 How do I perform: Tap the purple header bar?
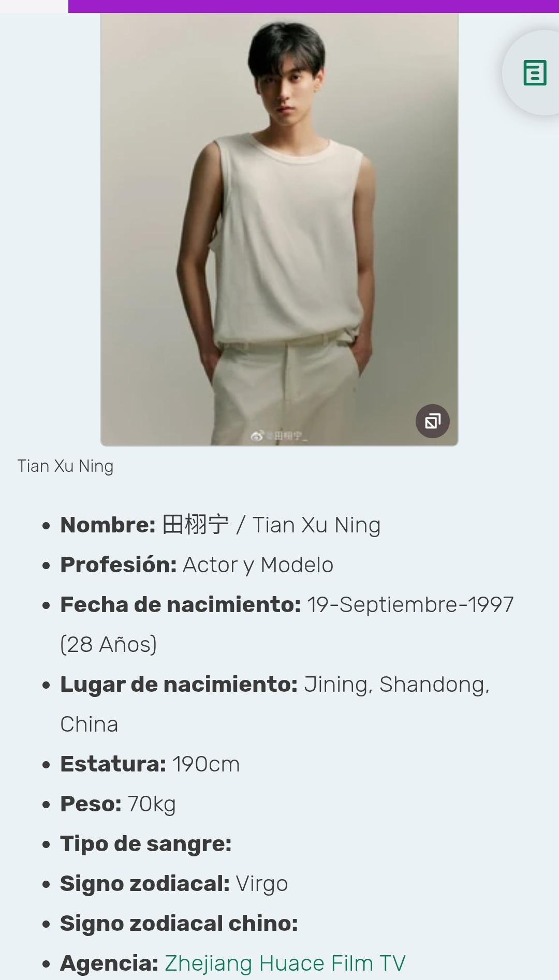(313, 6)
